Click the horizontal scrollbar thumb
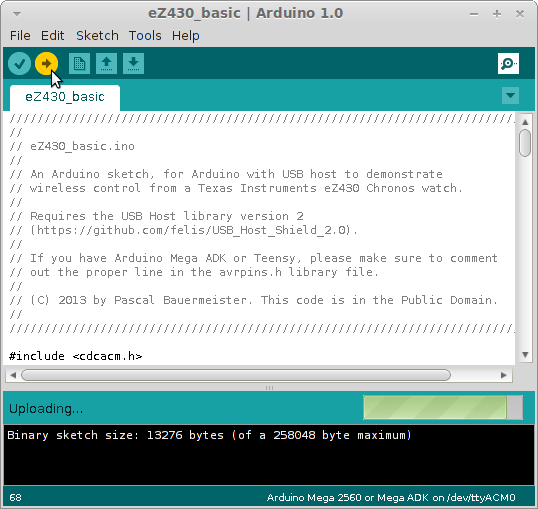This screenshot has height=509, width=538. [236, 375]
